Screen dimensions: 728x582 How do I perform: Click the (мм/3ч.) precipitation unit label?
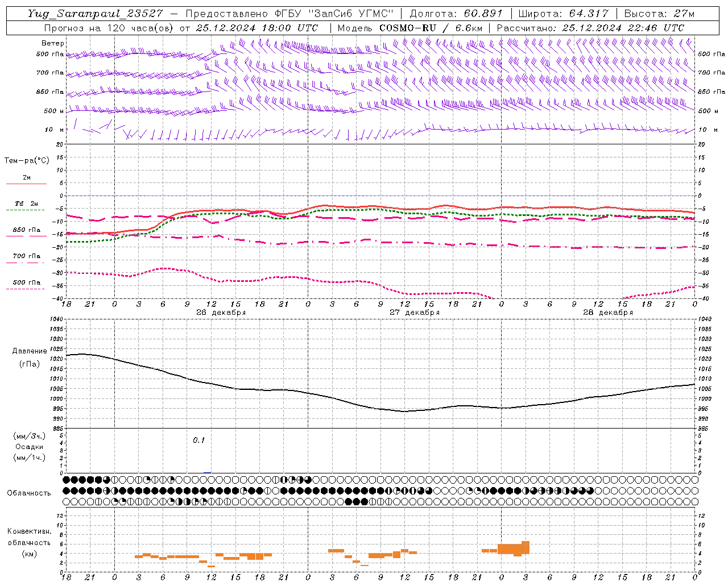point(30,436)
